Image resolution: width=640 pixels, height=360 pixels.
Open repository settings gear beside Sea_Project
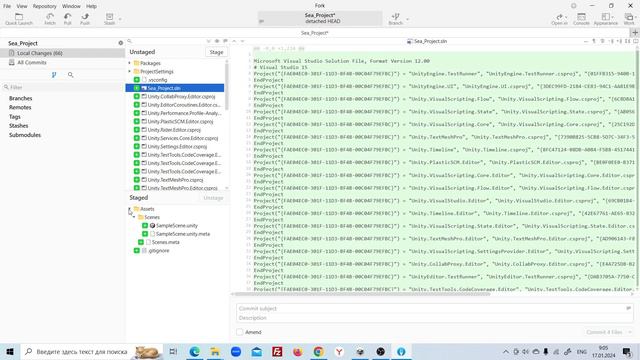[120, 43]
